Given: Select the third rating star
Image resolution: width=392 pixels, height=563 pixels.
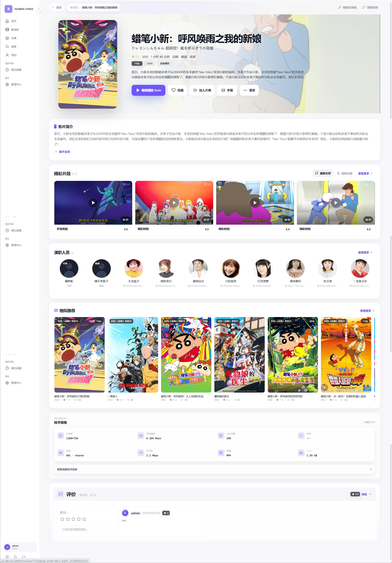Looking at the screenshot, I should 73,519.
